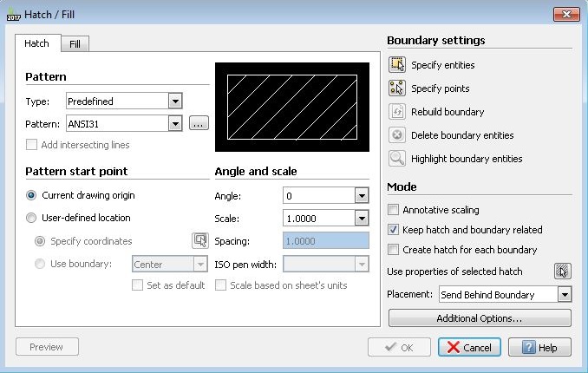Click the Specify entities label
The width and height of the screenshot is (588, 373).
[443, 65]
